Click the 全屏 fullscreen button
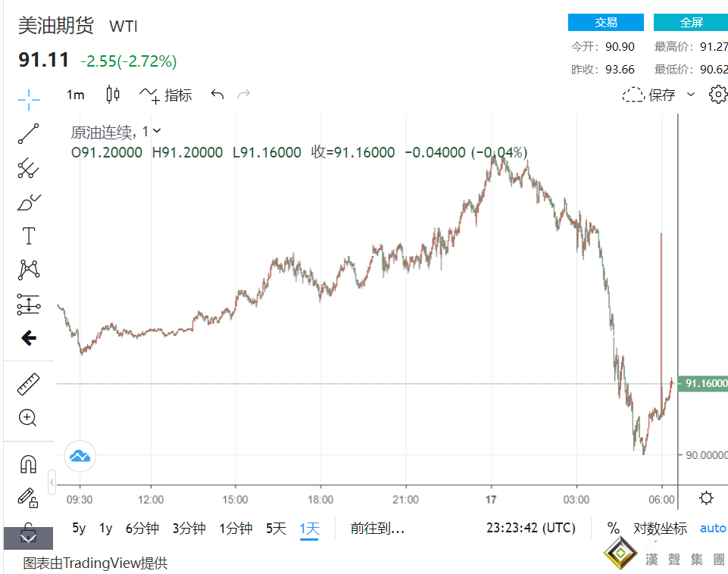This screenshot has height=574, width=728. click(x=690, y=23)
